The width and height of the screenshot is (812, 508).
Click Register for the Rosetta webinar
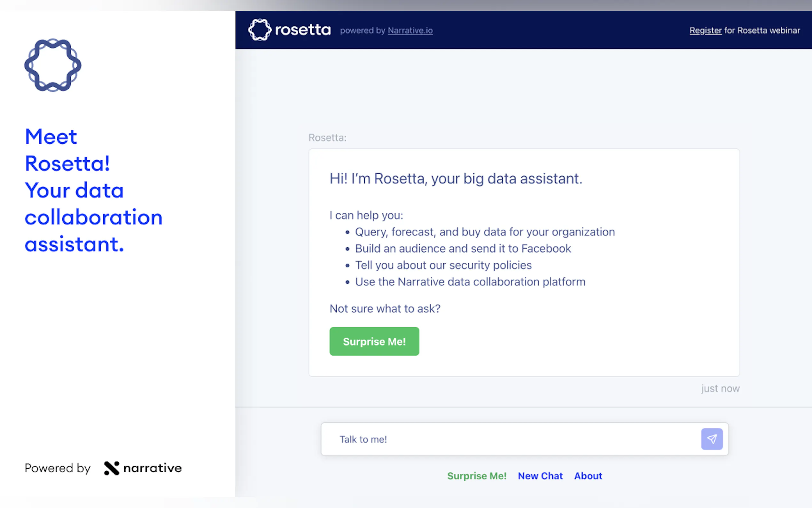pyautogui.click(x=705, y=31)
